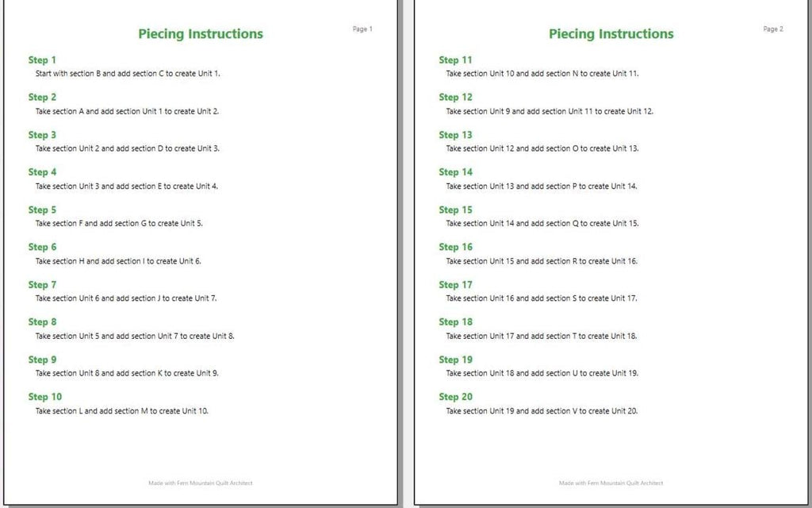812x508 pixels.
Task: Click the Page 2 number label
Action: point(773,29)
